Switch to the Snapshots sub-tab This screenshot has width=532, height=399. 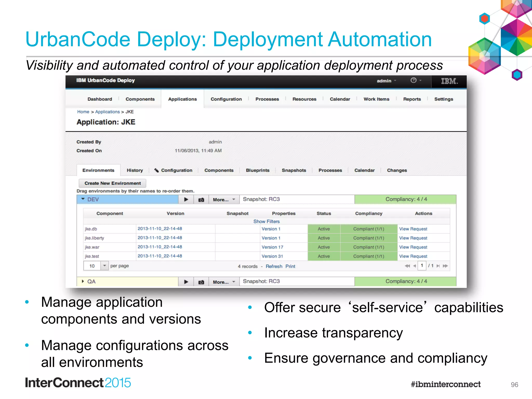294,170
